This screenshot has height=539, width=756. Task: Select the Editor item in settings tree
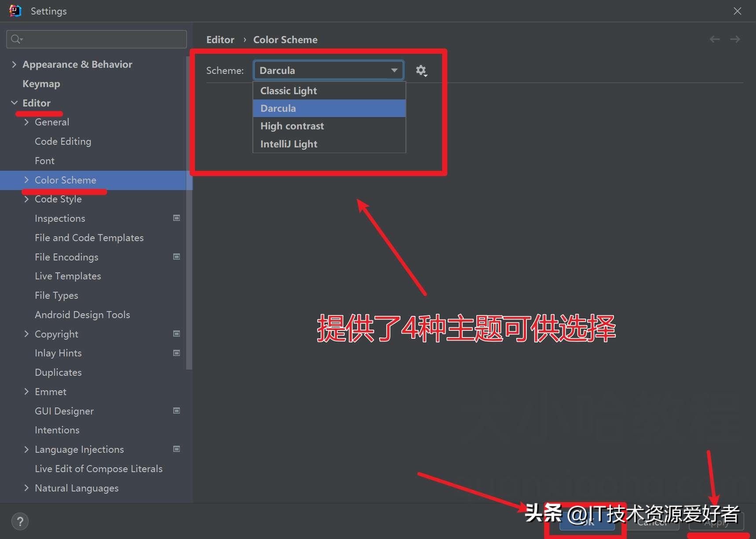[37, 103]
